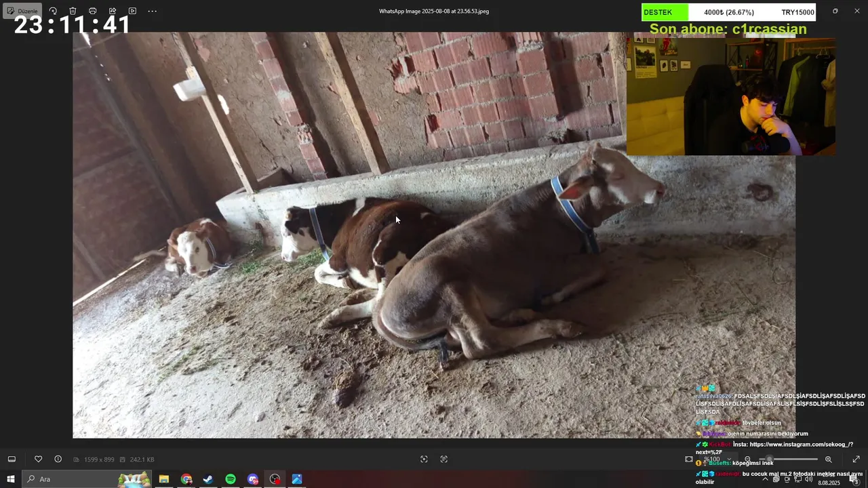Screen dimensions: 868x488
Task: Click the WhatsApp Image file name title
Action: (434, 11)
